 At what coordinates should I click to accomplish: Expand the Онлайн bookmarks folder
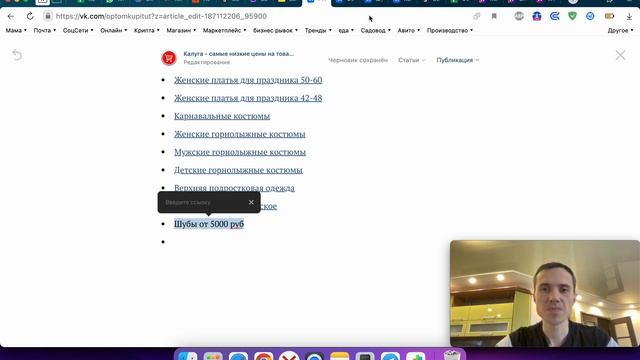(113, 30)
